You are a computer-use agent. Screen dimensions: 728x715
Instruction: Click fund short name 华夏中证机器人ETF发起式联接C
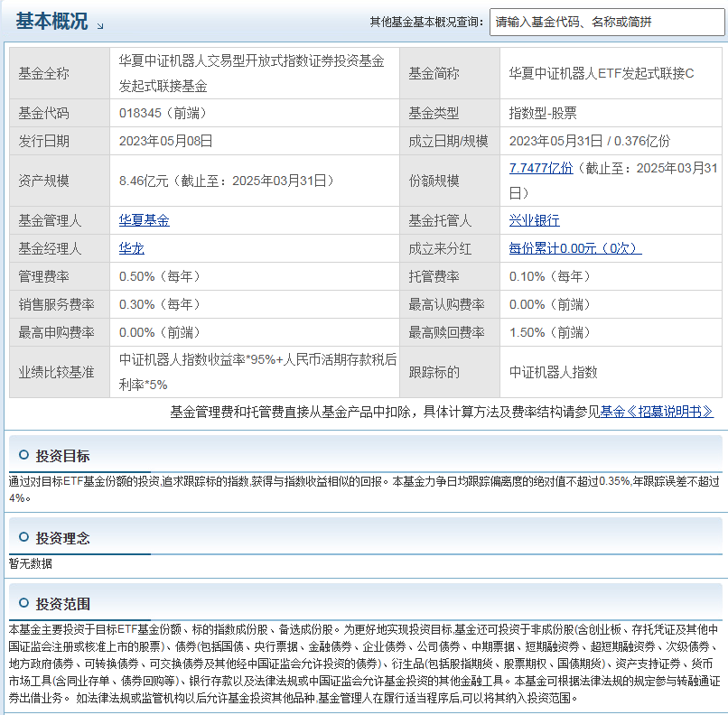[x=602, y=73]
